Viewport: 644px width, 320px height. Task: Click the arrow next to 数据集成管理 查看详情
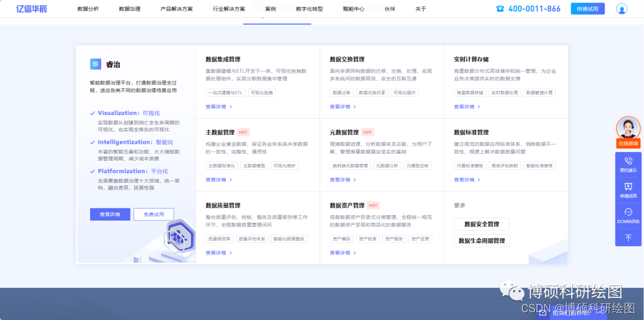pos(231,107)
